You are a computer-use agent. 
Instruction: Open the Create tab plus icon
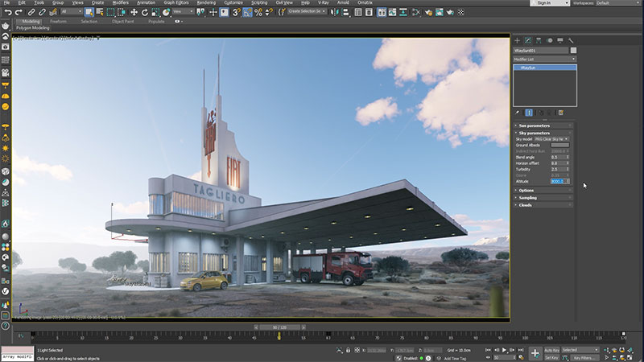518,39
